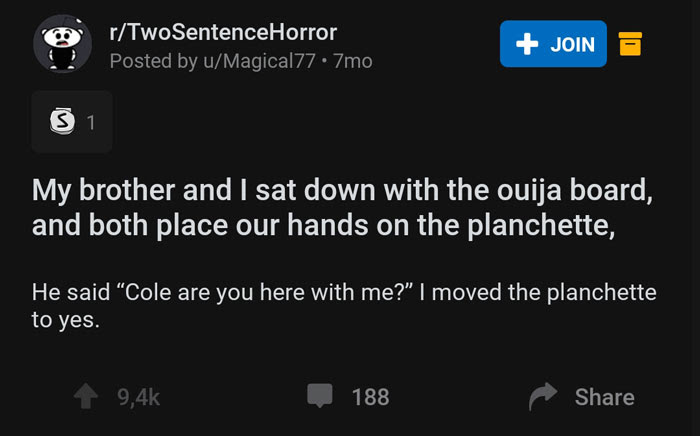700x436 pixels.
Task: Select the 7mo post timestamp
Action: tap(353, 61)
